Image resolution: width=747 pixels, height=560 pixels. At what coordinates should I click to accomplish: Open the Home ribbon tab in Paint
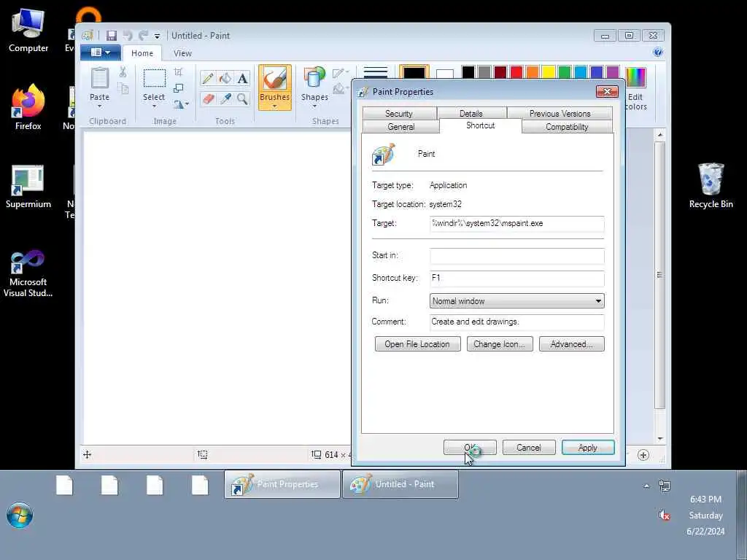pos(142,53)
